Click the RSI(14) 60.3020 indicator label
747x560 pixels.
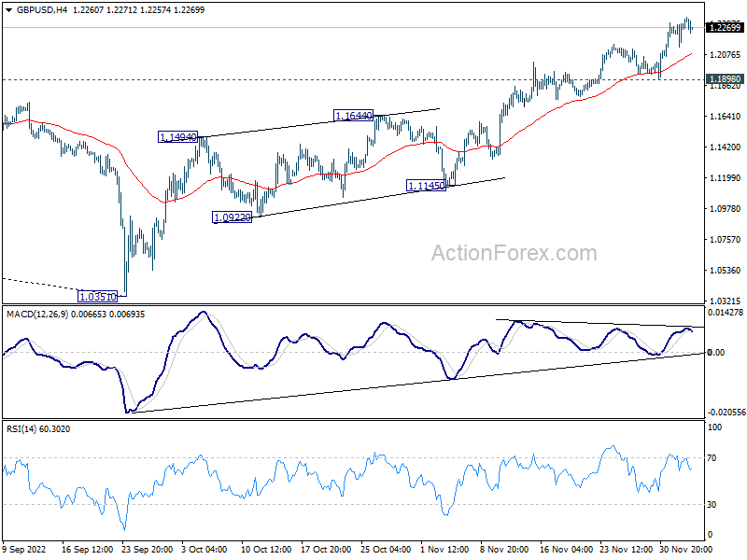[x=38, y=429]
